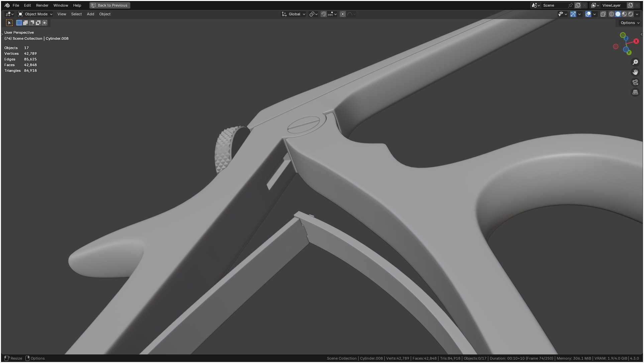This screenshot has height=363, width=644.
Task: Open the Add menu in viewport header
Action: click(x=90, y=14)
